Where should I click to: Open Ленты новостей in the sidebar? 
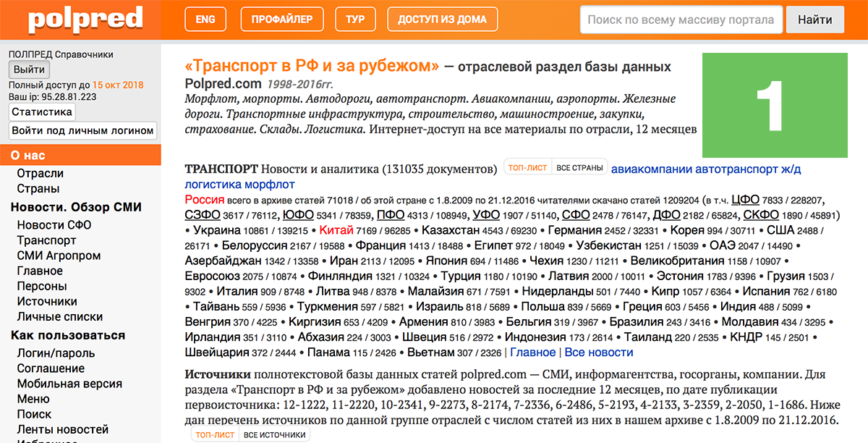pos(63,429)
